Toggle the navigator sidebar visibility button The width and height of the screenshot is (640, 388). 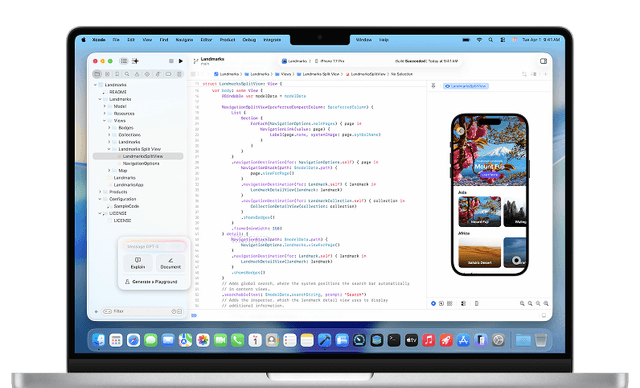[x=124, y=61]
